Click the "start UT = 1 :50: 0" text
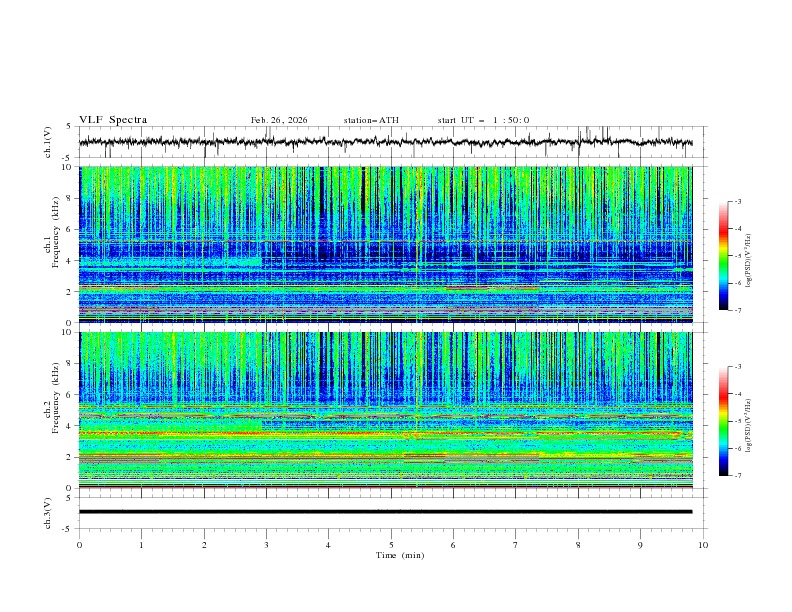The image size is (792, 612). point(483,120)
